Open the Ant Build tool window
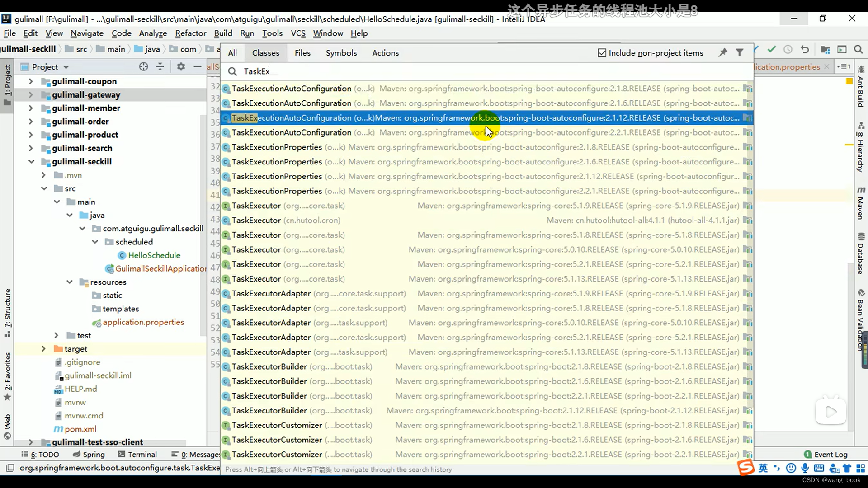The image size is (868, 488). tap(860, 87)
